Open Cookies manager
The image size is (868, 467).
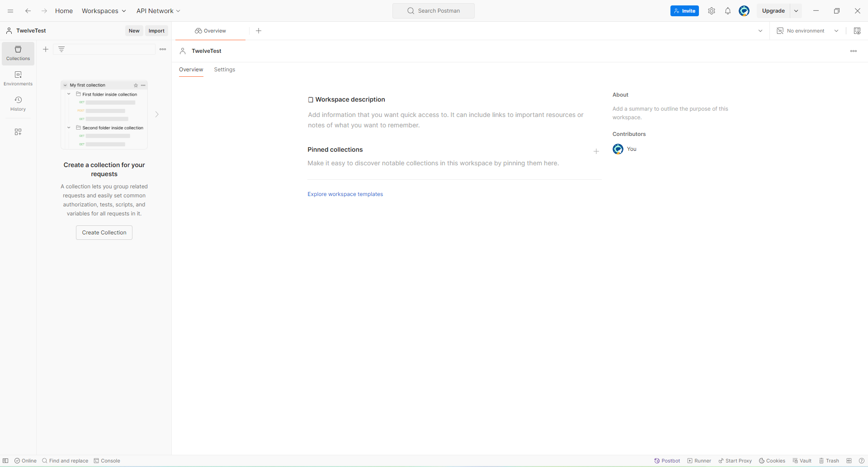[x=772, y=461]
